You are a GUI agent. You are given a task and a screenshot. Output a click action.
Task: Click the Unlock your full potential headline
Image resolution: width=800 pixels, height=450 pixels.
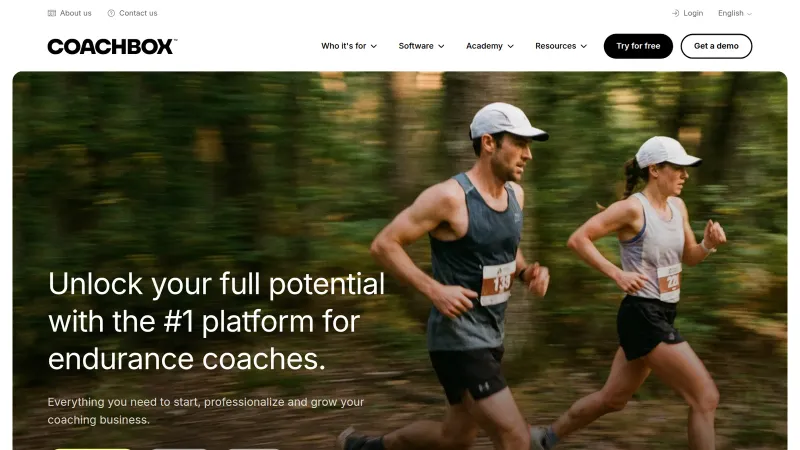coord(216,321)
